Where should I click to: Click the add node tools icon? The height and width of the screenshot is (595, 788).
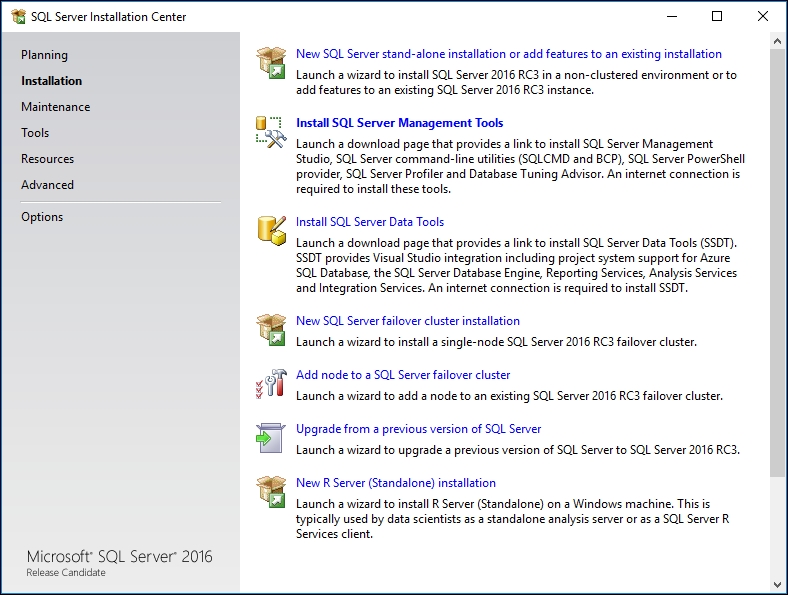[x=271, y=384]
